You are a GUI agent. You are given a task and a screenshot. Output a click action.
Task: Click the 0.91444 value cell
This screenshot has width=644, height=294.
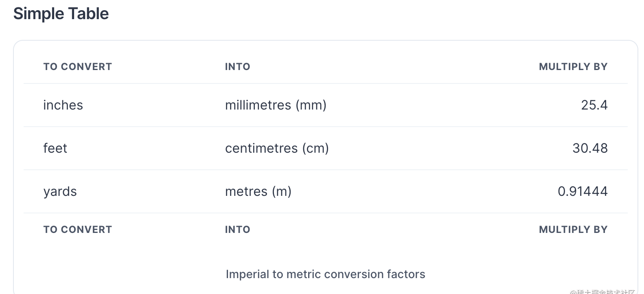pos(583,191)
